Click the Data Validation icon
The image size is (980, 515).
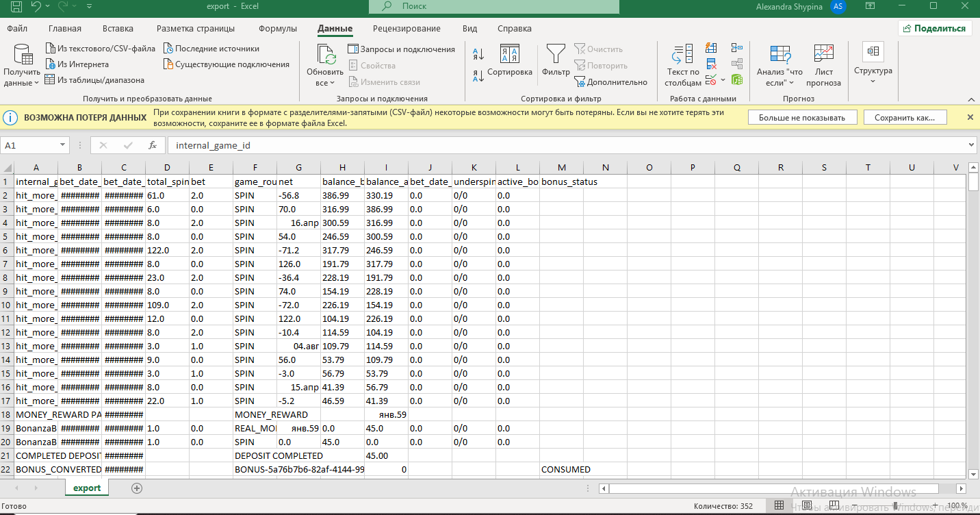pyautogui.click(x=711, y=79)
